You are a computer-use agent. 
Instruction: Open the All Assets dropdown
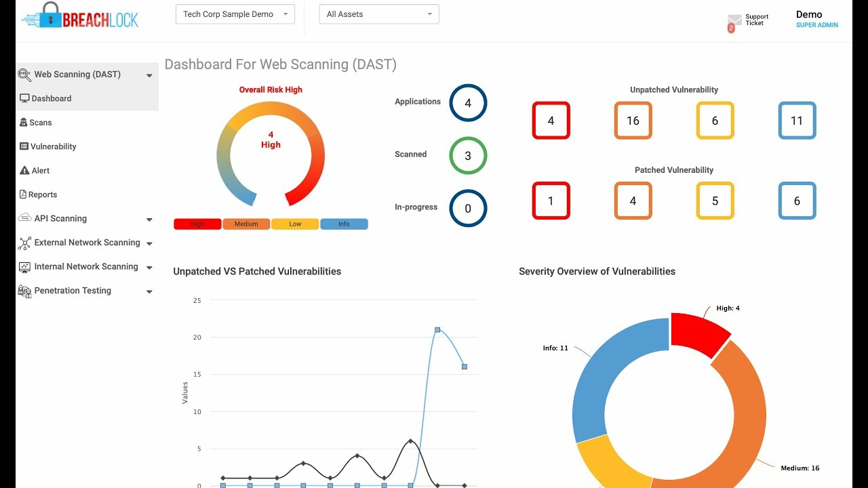(378, 14)
